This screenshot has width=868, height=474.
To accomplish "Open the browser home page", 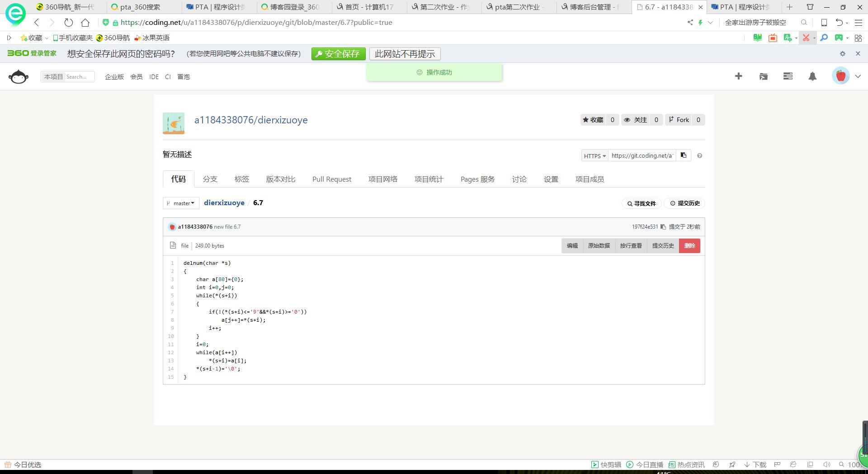I will point(85,23).
